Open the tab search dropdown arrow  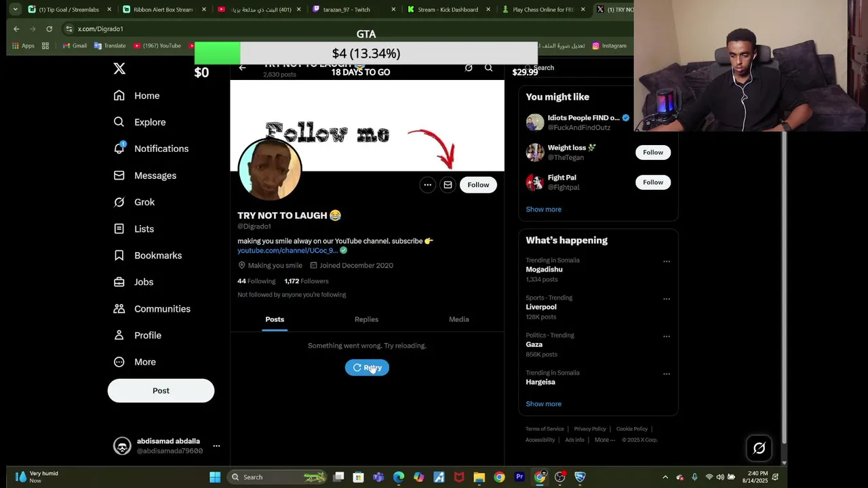(15, 9)
